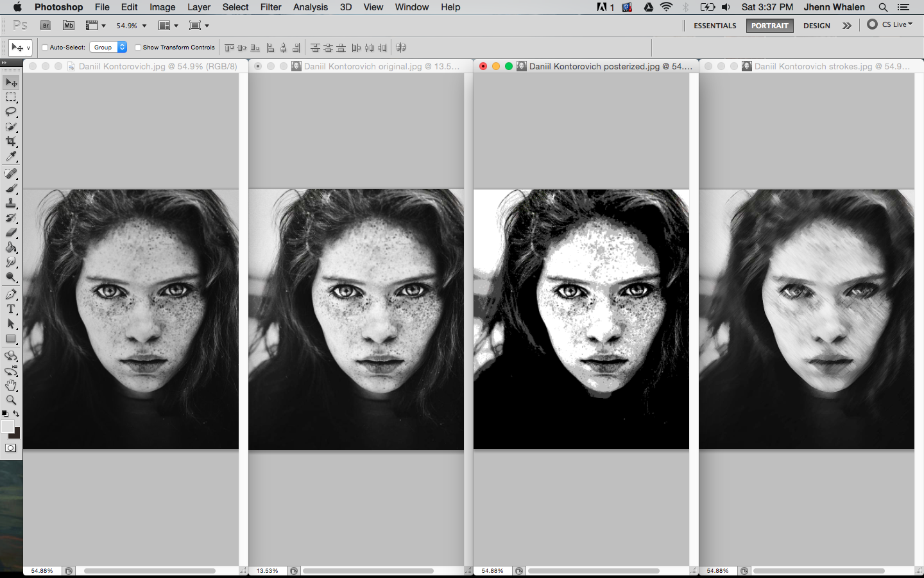Image resolution: width=924 pixels, height=578 pixels.
Task: Enable the Auto-Select checkbox
Action: tap(45, 48)
